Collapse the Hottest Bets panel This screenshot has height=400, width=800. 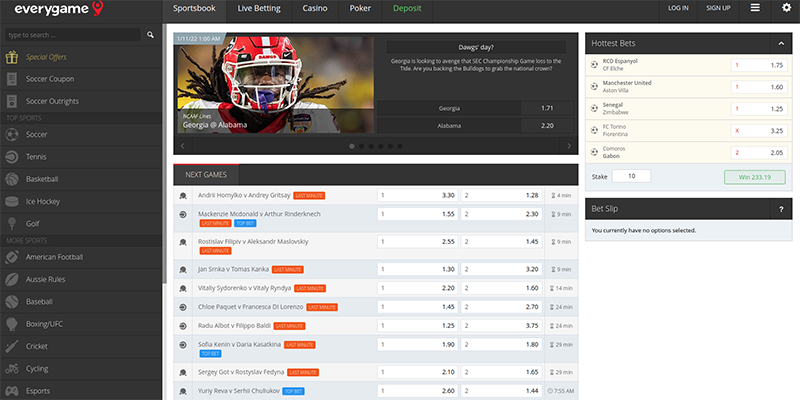781,44
